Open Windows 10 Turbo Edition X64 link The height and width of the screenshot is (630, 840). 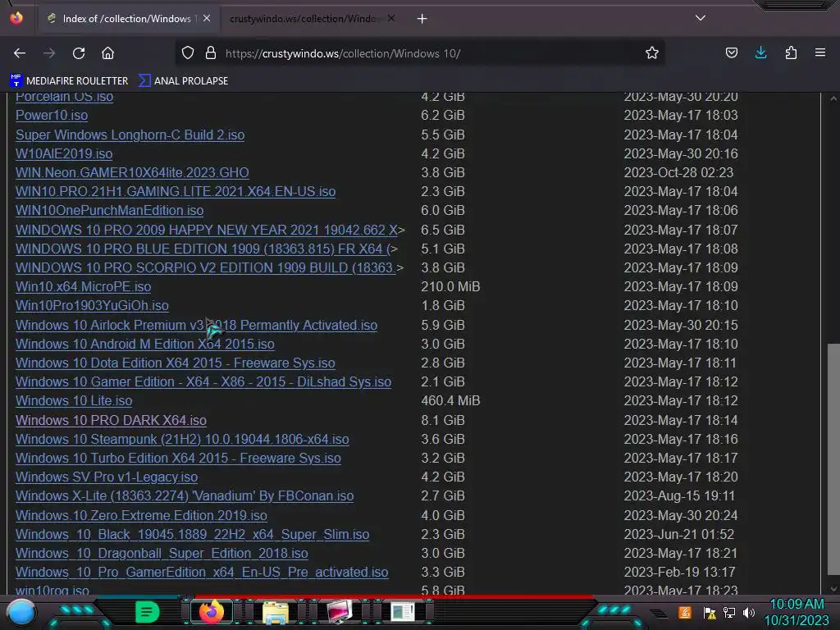point(178,458)
